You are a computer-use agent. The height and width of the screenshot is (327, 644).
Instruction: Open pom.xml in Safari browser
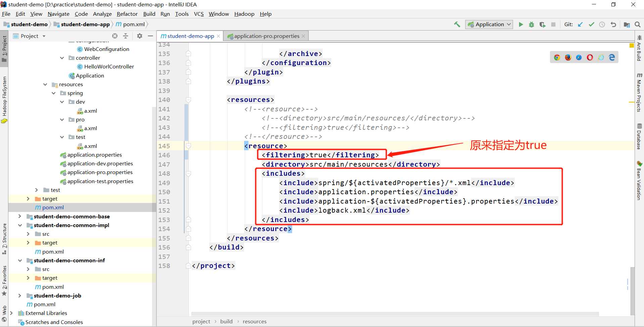point(579,57)
